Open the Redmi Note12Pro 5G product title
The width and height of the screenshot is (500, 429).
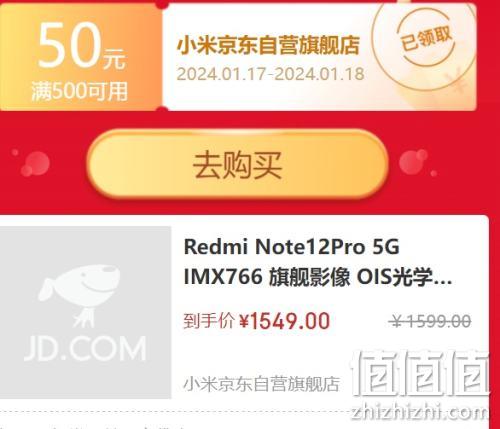pyautogui.click(x=291, y=247)
